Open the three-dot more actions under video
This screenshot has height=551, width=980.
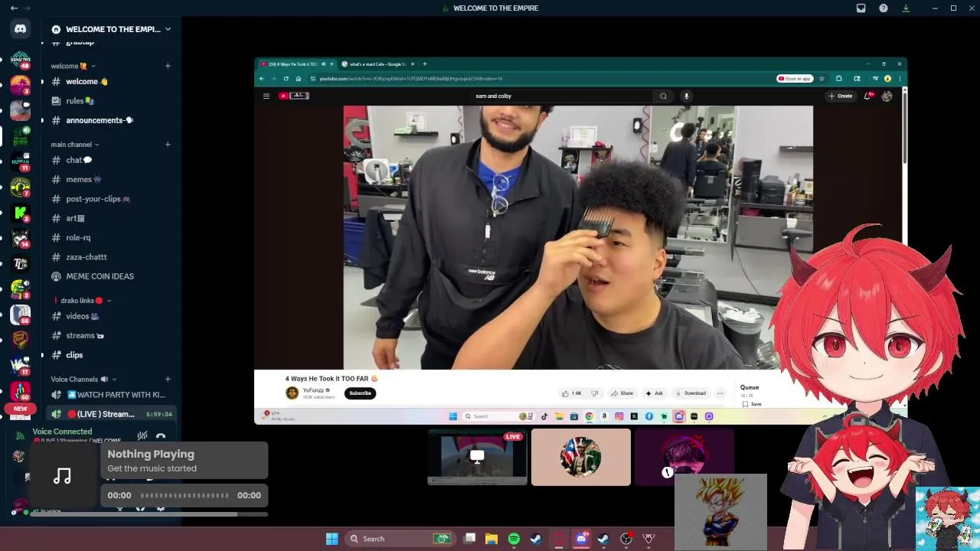[x=720, y=393]
